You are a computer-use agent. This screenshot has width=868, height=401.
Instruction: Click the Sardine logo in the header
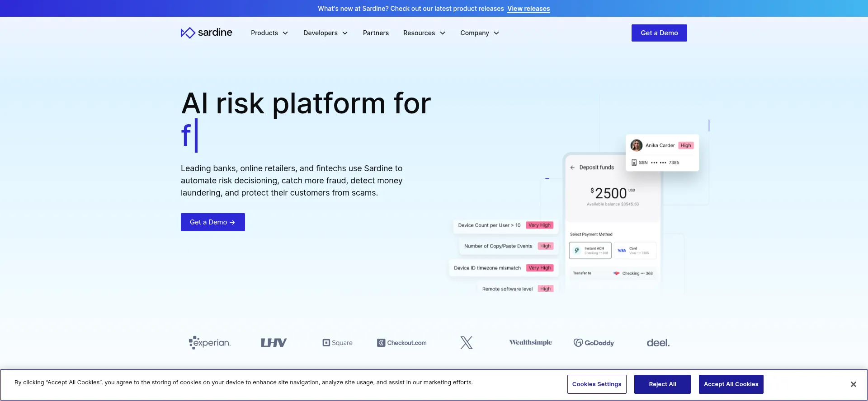(x=206, y=33)
